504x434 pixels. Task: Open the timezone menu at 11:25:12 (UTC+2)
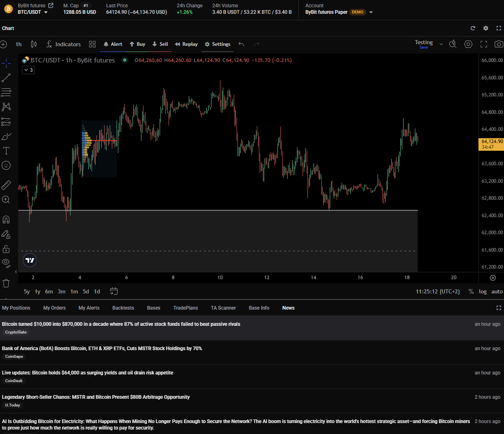point(438,291)
